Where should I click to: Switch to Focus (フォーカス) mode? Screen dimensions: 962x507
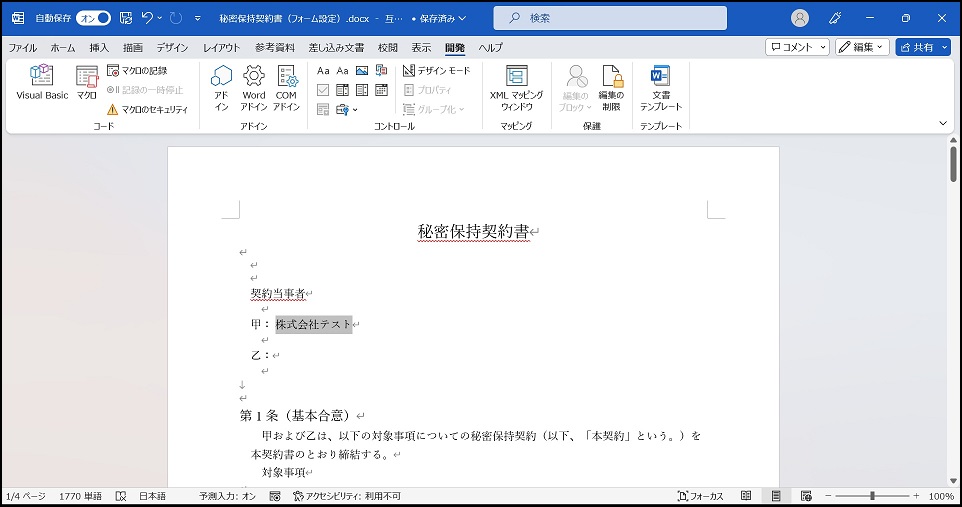click(701, 496)
